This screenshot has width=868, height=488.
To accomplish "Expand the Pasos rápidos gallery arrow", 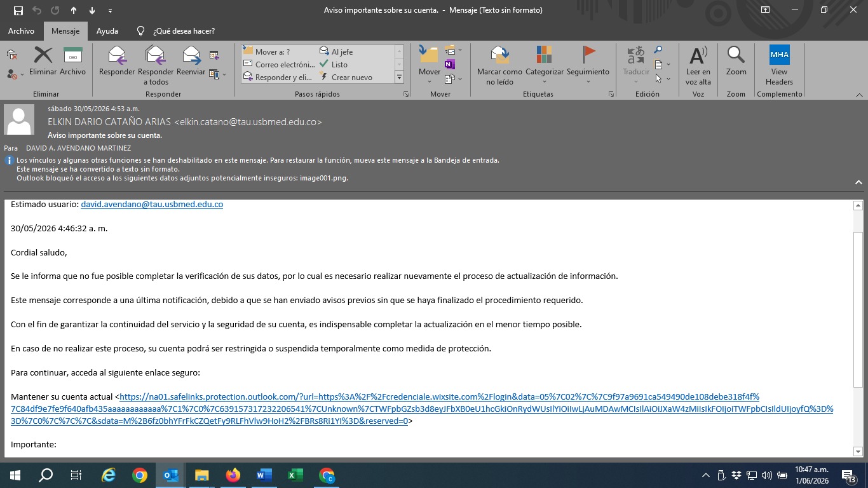I will (x=399, y=77).
